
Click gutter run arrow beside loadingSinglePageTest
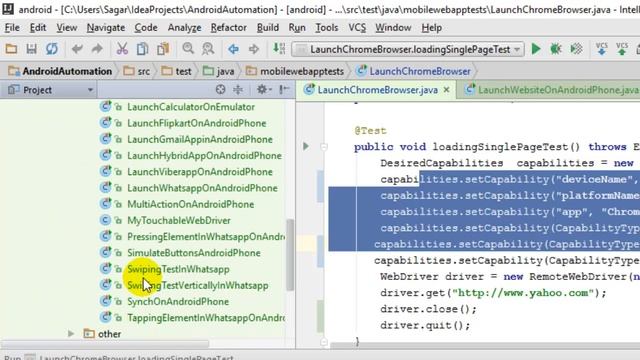click(x=306, y=146)
